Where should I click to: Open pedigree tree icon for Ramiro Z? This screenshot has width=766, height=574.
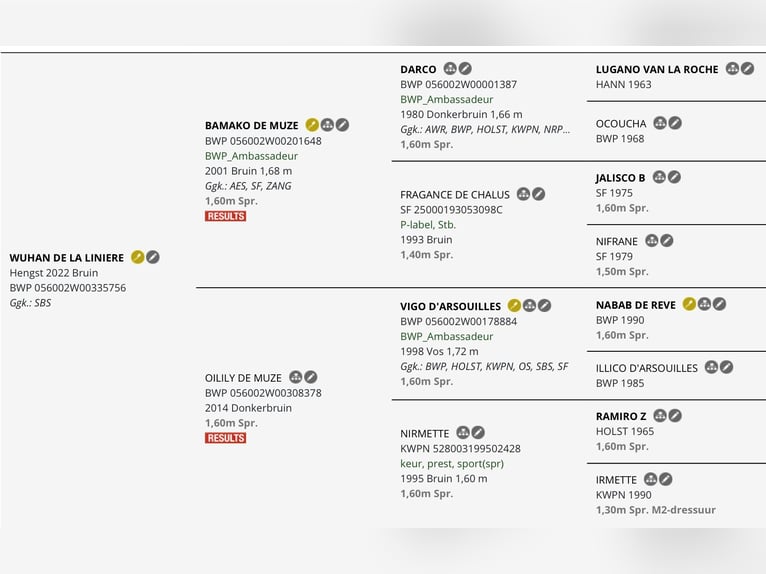click(x=660, y=416)
